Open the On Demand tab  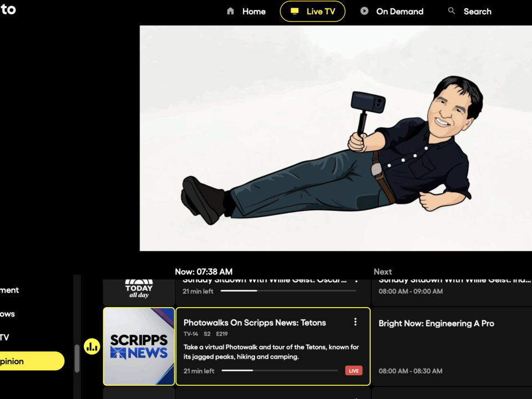tap(399, 11)
